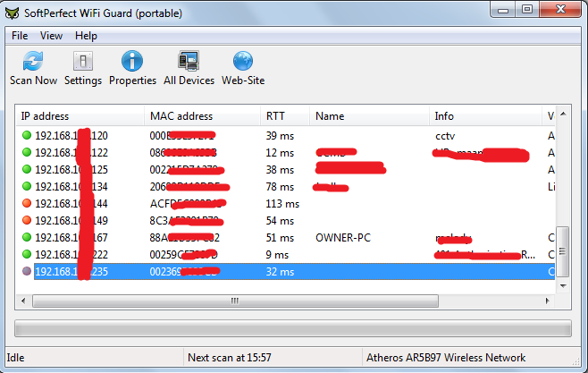Open the Properties info icon
The height and width of the screenshot is (373, 588).
(x=132, y=61)
